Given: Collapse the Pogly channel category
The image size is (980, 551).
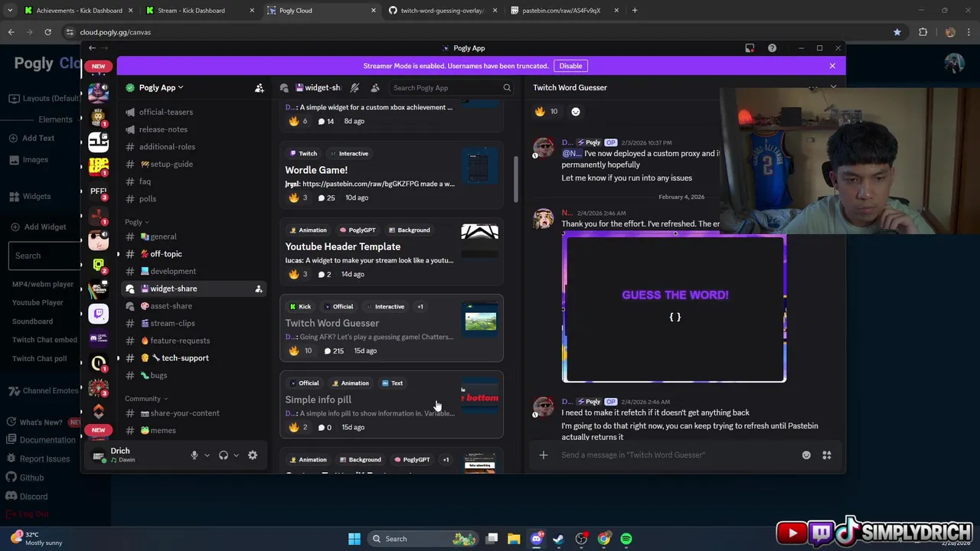Looking at the screenshot, I should [x=136, y=222].
